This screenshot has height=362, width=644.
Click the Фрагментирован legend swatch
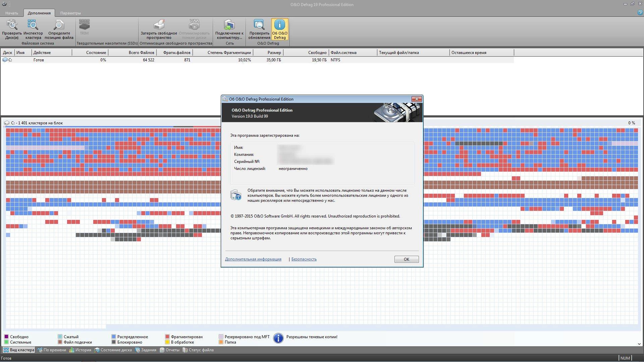pos(167,337)
